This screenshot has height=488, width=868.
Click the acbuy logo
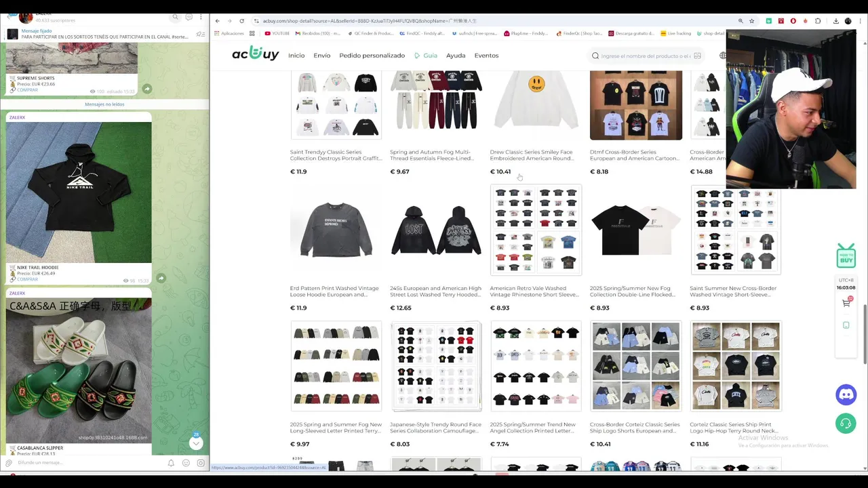click(x=255, y=54)
